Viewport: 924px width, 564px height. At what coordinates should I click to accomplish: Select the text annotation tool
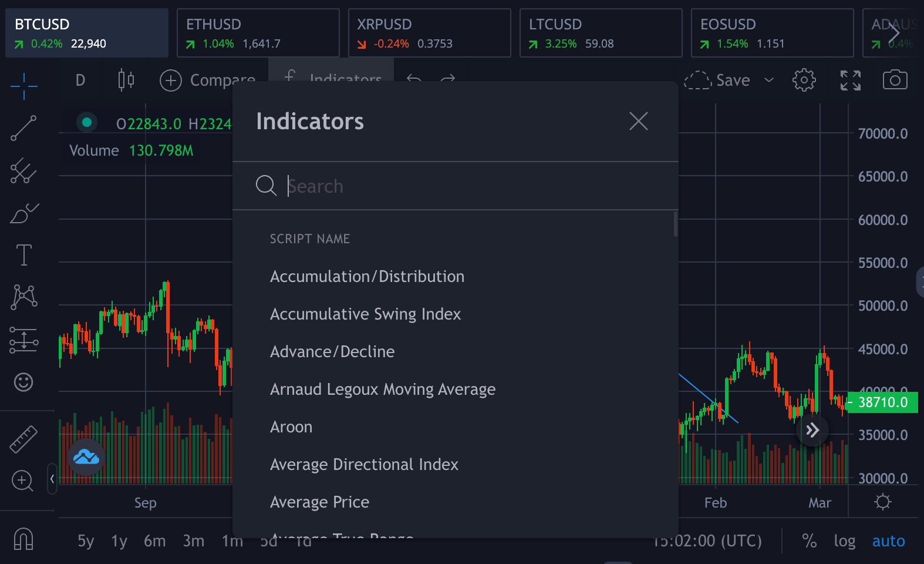[23, 255]
